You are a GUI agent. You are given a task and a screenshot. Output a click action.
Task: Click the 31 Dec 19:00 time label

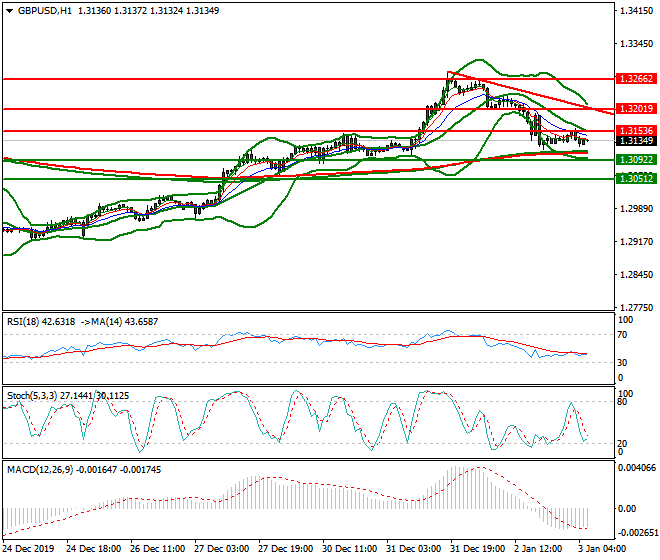(477, 549)
